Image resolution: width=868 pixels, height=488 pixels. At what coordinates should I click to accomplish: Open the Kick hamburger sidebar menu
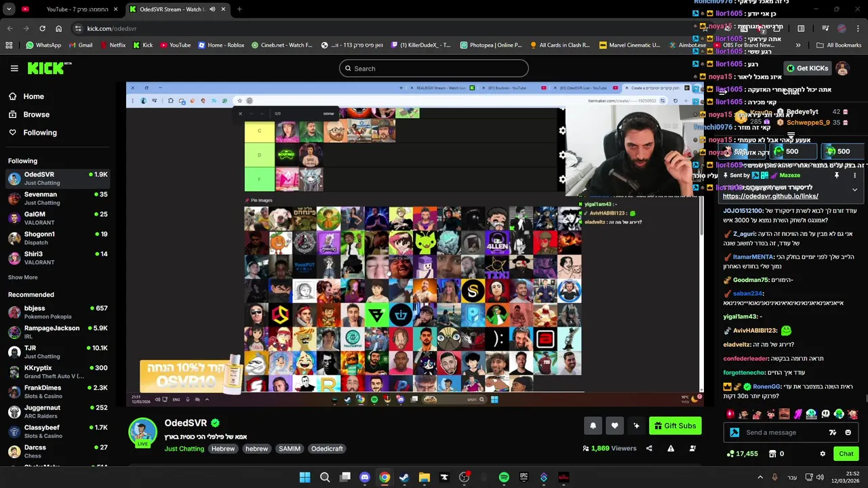tap(14, 68)
